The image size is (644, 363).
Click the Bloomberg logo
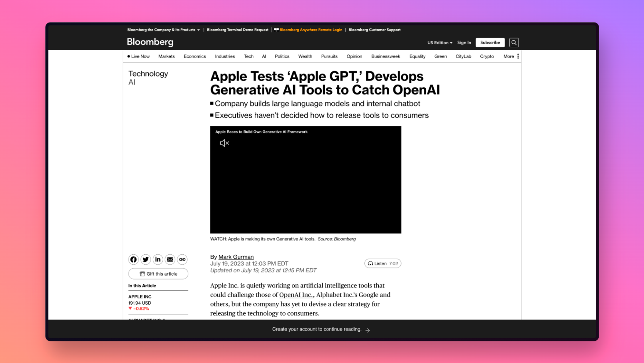pos(150,42)
